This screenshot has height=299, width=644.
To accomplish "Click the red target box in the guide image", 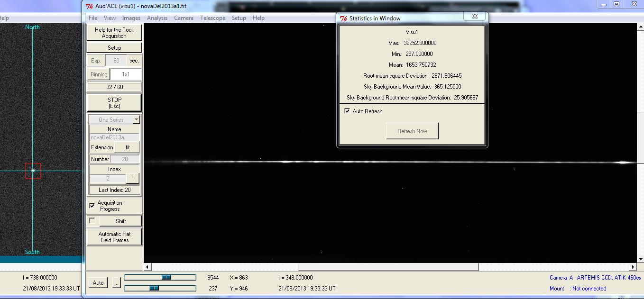I will click(33, 171).
